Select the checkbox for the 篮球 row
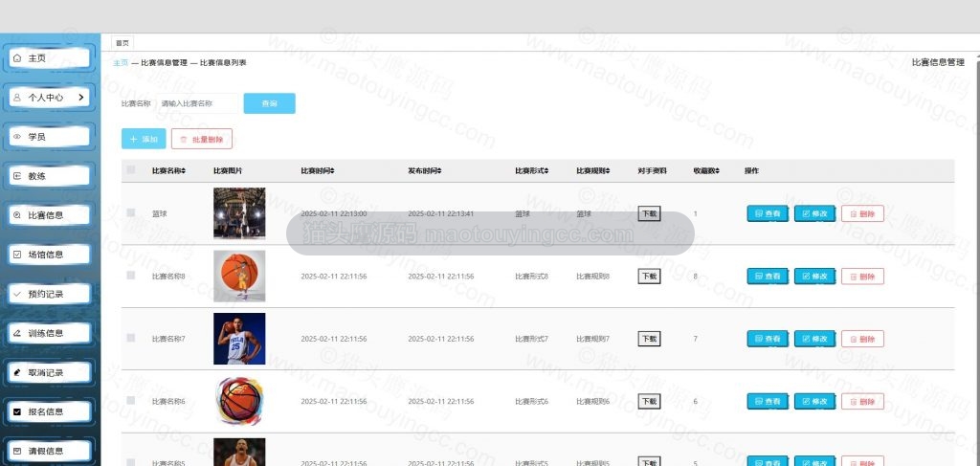This screenshot has width=980, height=466. (130, 213)
